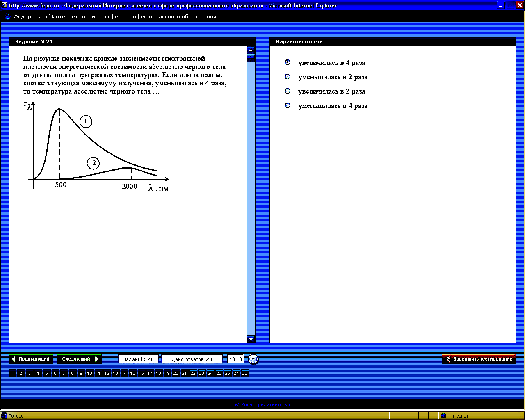This screenshot has height=420, width=525.
Task: Jump to question 17
Action: [x=150, y=373]
